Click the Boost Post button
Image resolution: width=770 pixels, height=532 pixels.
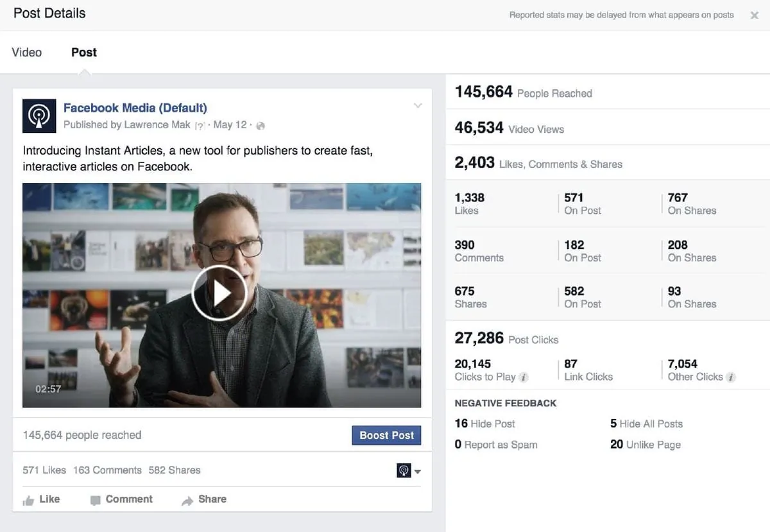tap(386, 435)
